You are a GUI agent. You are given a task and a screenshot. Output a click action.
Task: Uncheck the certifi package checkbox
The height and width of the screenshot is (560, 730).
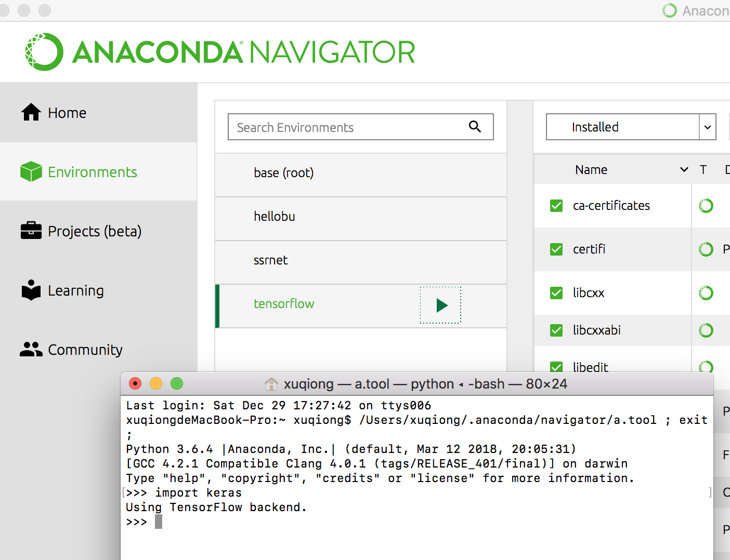(556, 249)
